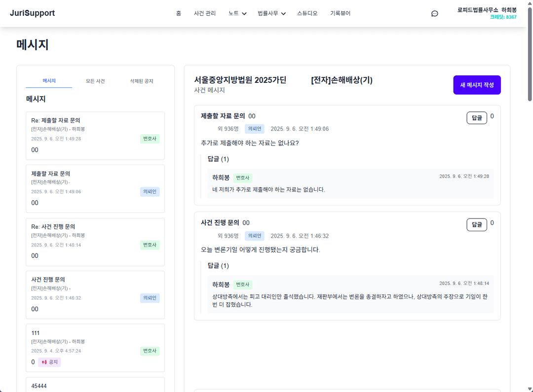The height and width of the screenshot is (392, 533).
Task: Click the 크레딧: 8367 link
Action: pyautogui.click(x=504, y=17)
